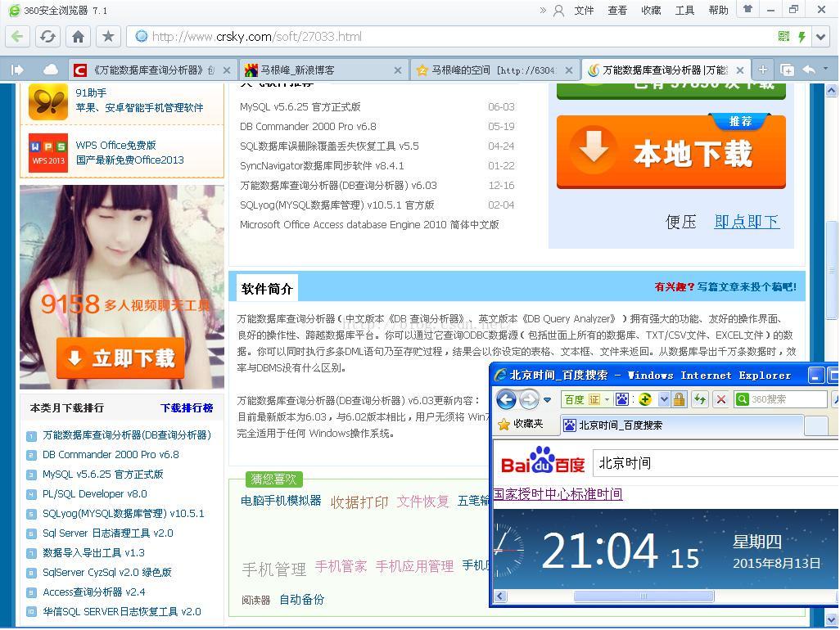Close the 马根峰_新浪博客 tab
Screen dimensions: 840x630
(x=398, y=70)
